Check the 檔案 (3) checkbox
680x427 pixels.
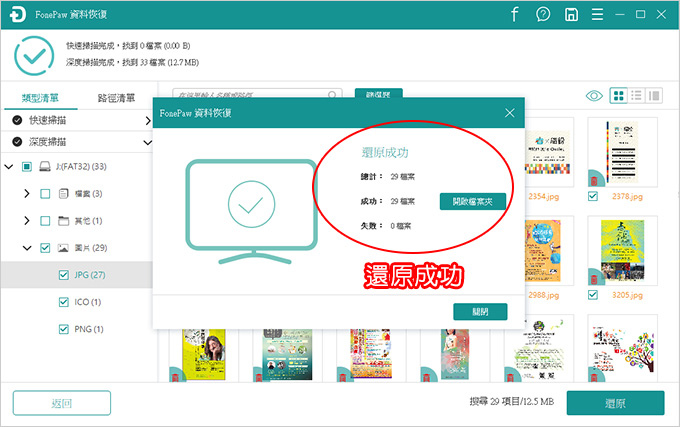[45, 194]
